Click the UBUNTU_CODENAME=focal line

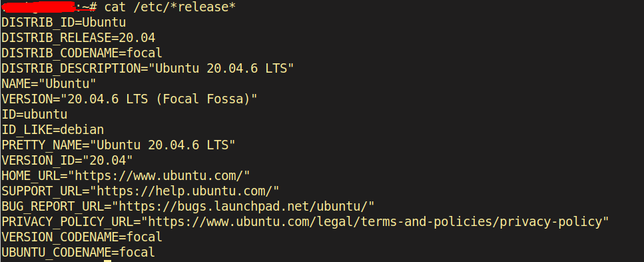pyautogui.click(x=79, y=252)
